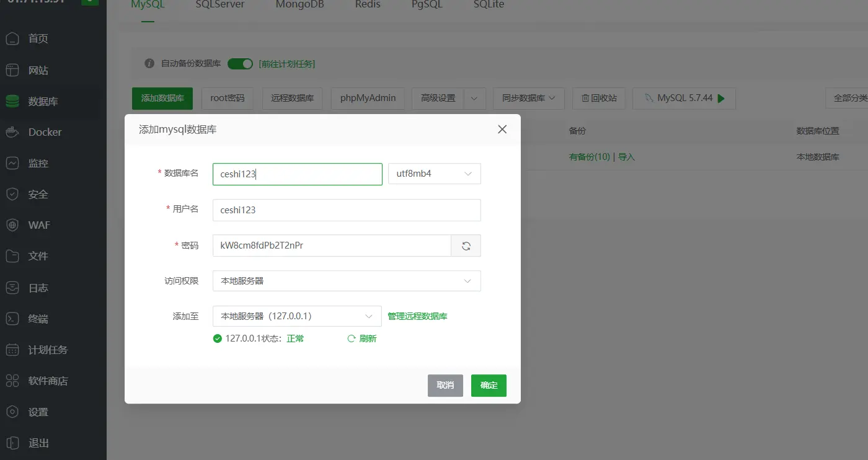
Task: Switch to the MongoDB tab
Action: (300, 5)
